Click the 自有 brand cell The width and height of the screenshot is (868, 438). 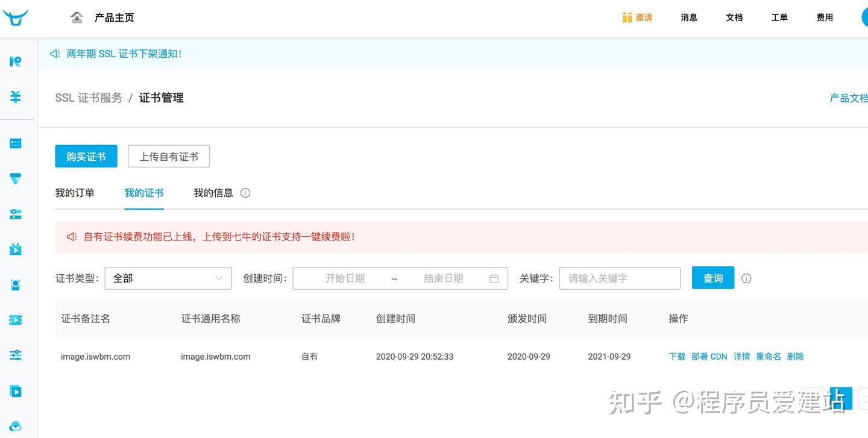coord(309,357)
